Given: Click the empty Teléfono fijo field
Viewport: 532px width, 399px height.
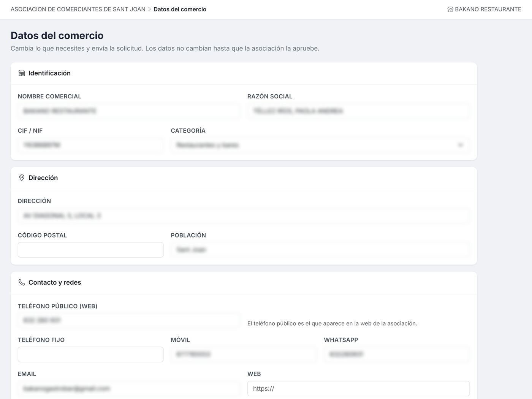Looking at the screenshot, I should (90, 354).
